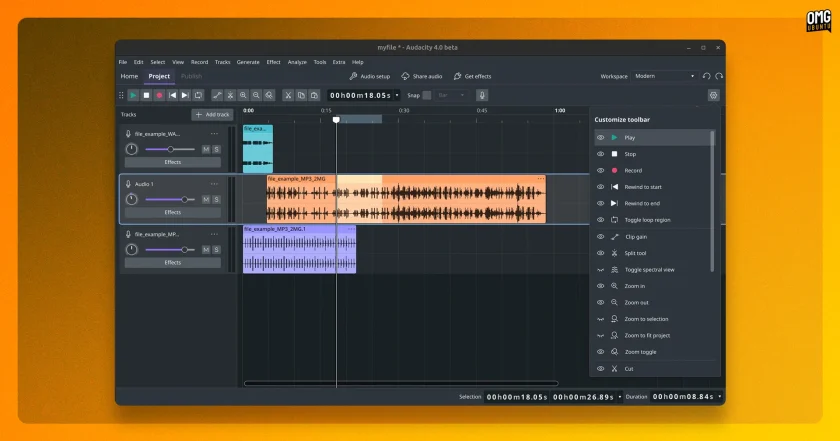The height and width of the screenshot is (441, 840).
Task: Enable the Snap checkbox
Action: tap(427, 95)
